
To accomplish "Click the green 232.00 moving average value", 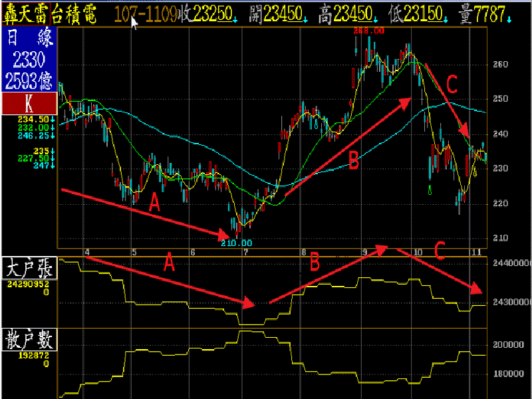I will click(39, 126).
